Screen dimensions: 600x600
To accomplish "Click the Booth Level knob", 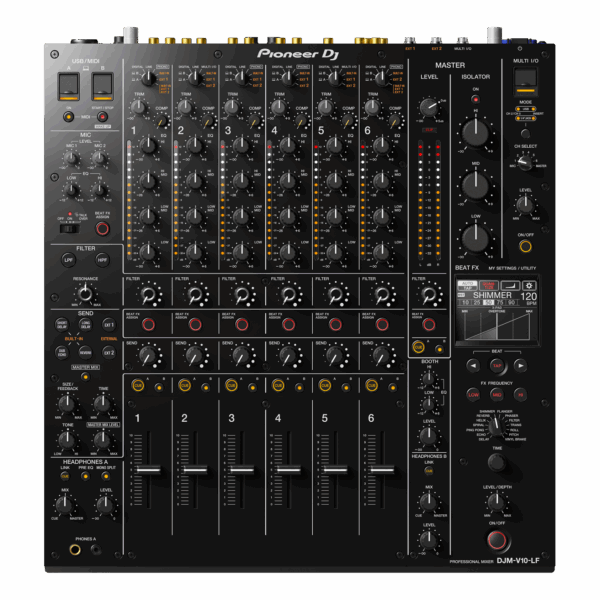I will 429,435.
